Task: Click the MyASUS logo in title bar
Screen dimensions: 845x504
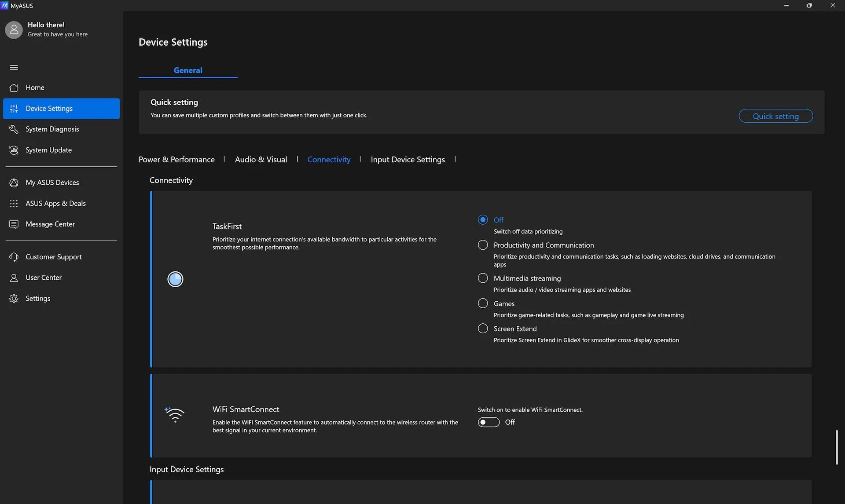Action: coord(4,6)
